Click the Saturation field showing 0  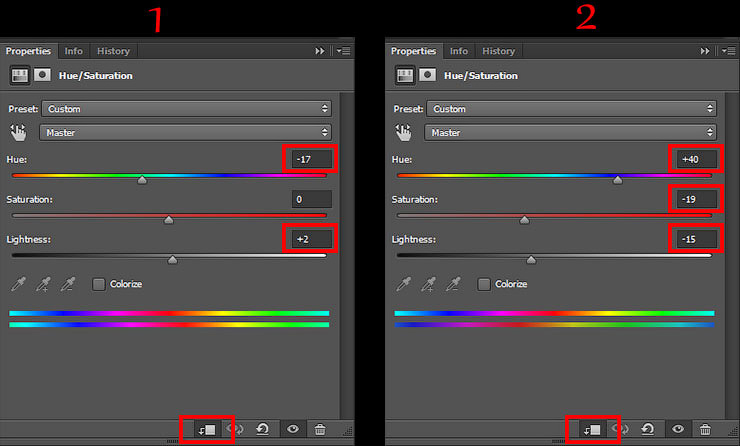pyautogui.click(x=311, y=199)
